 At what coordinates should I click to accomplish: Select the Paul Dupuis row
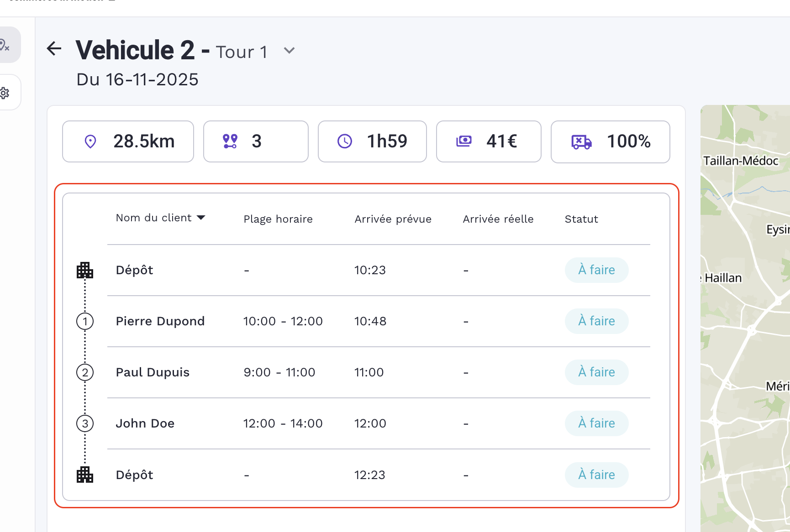pyautogui.click(x=153, y=372)
